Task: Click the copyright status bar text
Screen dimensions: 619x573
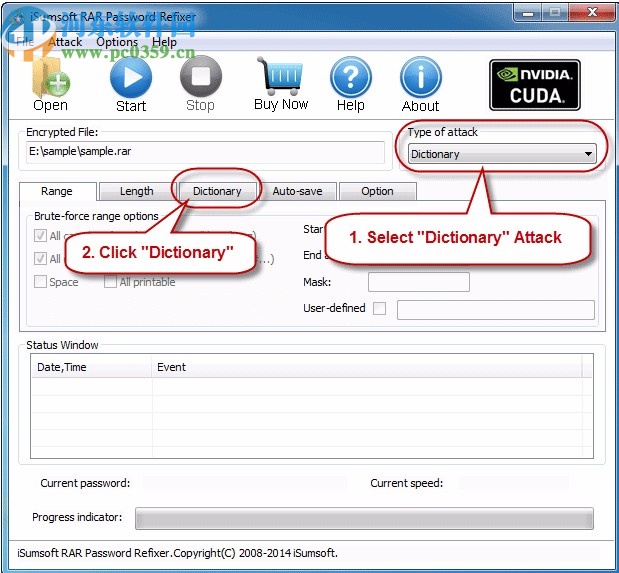Action: point(177,553)
